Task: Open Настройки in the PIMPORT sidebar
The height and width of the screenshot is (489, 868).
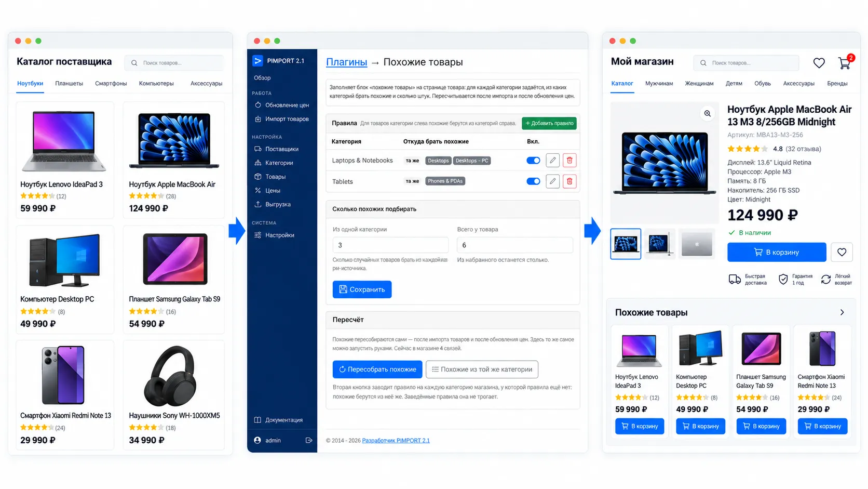Action: [x=275, y=235]
